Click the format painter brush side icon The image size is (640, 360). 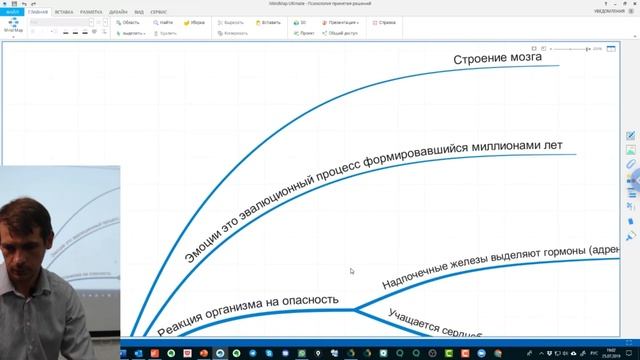(x=631, y=236)
